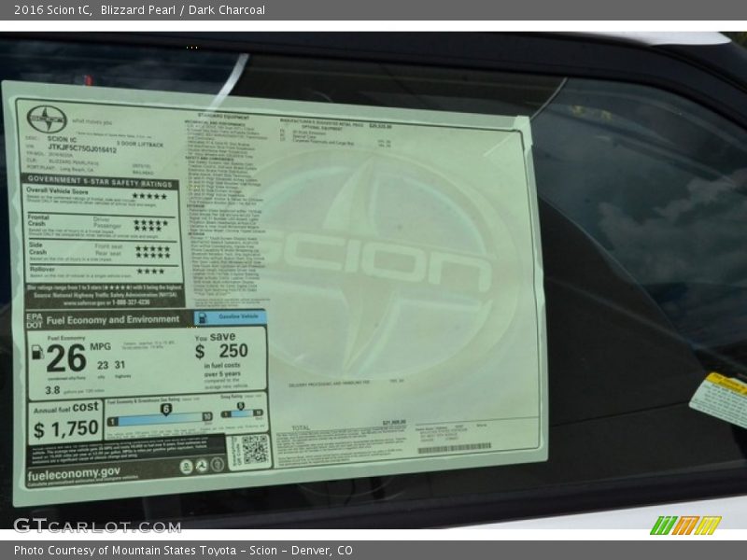This screenshot has width=747, height=560.
Task: Click the 'Frontal Crash' rating row
Action: tap(102, 227)
